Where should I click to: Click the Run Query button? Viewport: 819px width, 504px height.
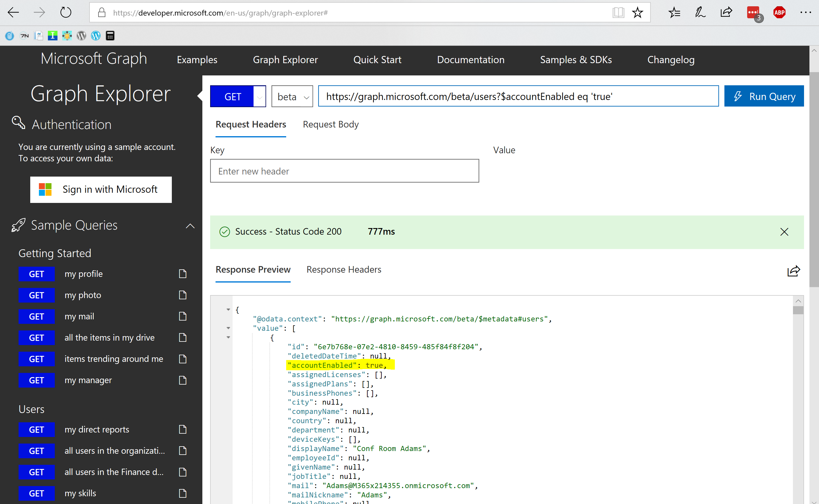point(764,96)
